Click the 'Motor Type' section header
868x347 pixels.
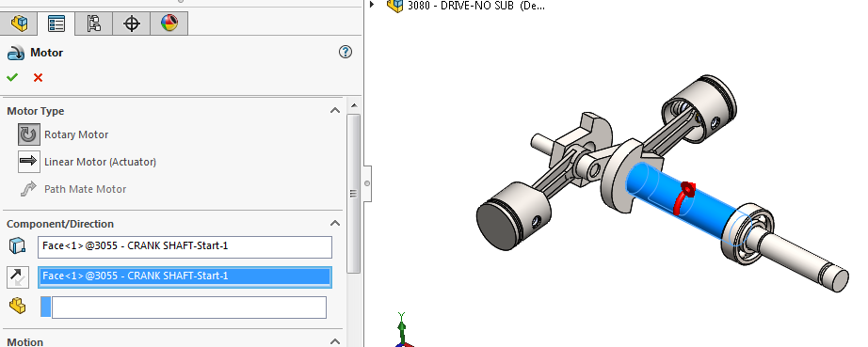(36, 111)
